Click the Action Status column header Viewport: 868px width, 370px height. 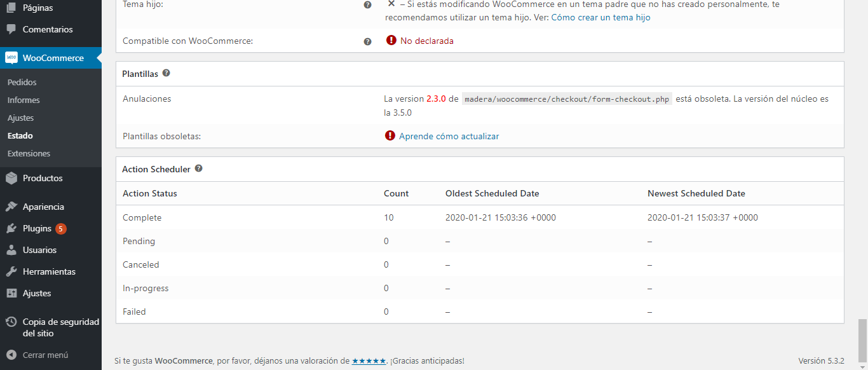click(150, 193)
